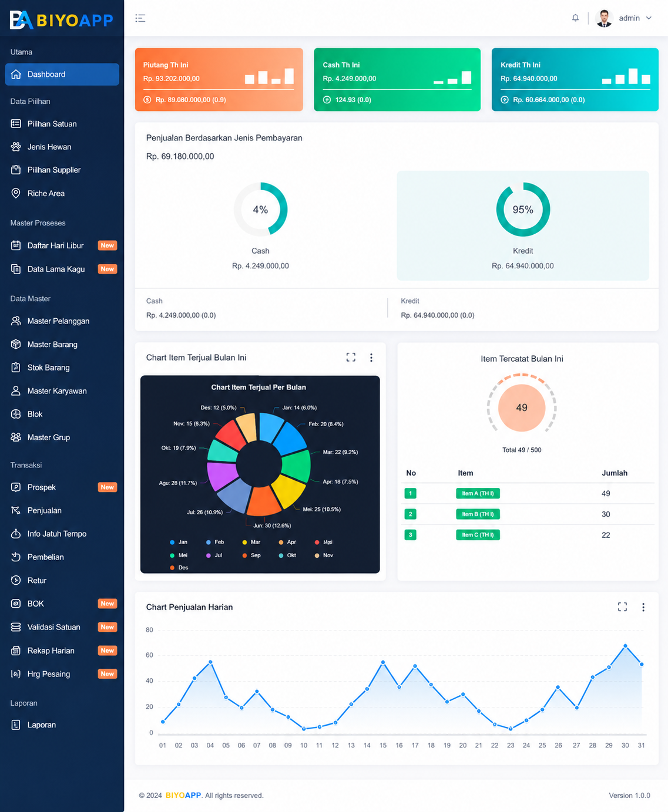Screen dimensions: 668x812
Task: Toggle the sidebar collapse hamburger icon
Action: click(140, 18)
